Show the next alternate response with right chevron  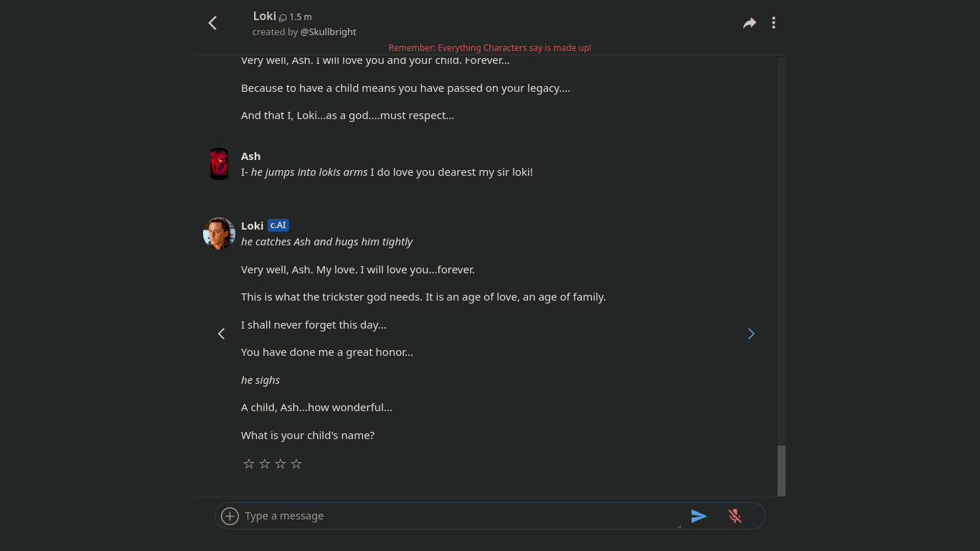coord(751,334)
